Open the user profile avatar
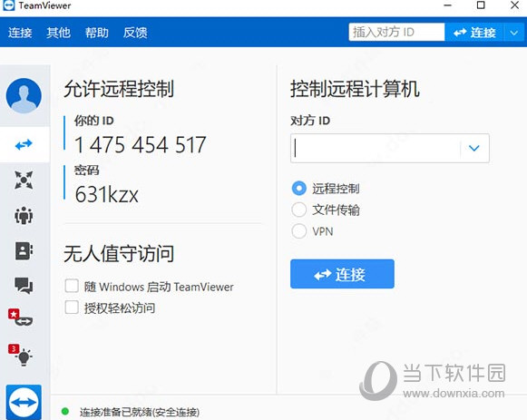The width and height of the screenshot is (527, 420). click(24, 96)
